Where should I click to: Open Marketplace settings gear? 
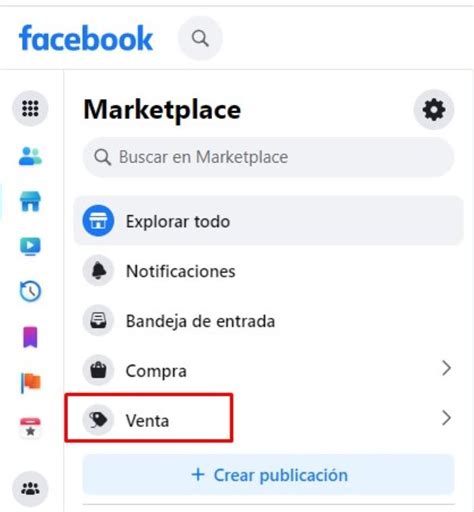click(434, 109)
